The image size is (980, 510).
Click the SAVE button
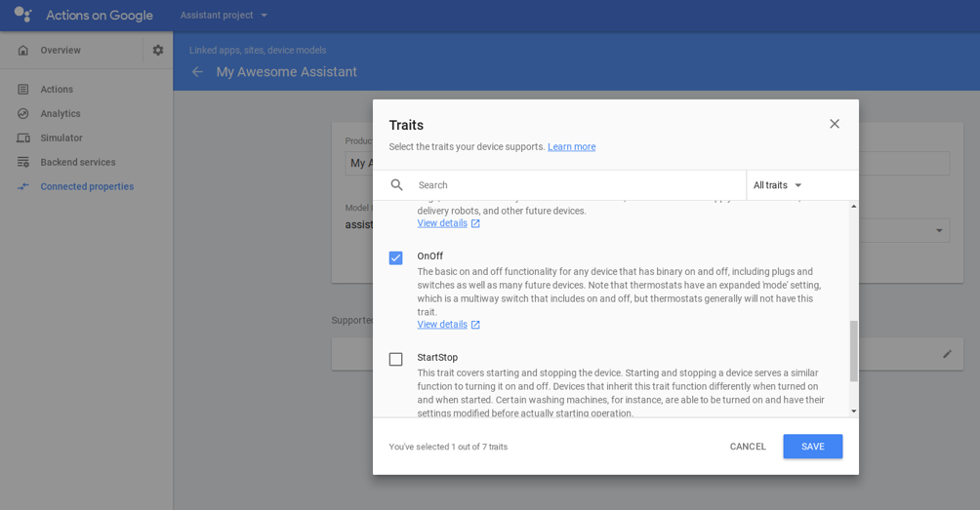point(812,447)
